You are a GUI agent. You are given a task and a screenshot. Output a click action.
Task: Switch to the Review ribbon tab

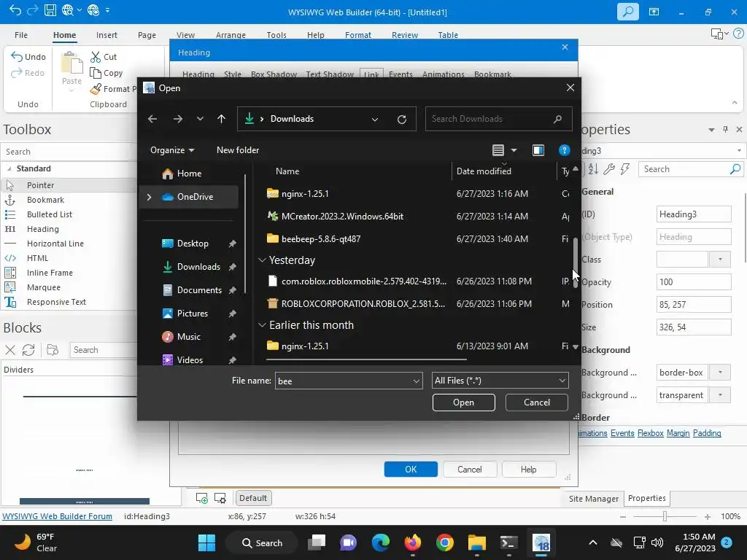click(404, 35)
